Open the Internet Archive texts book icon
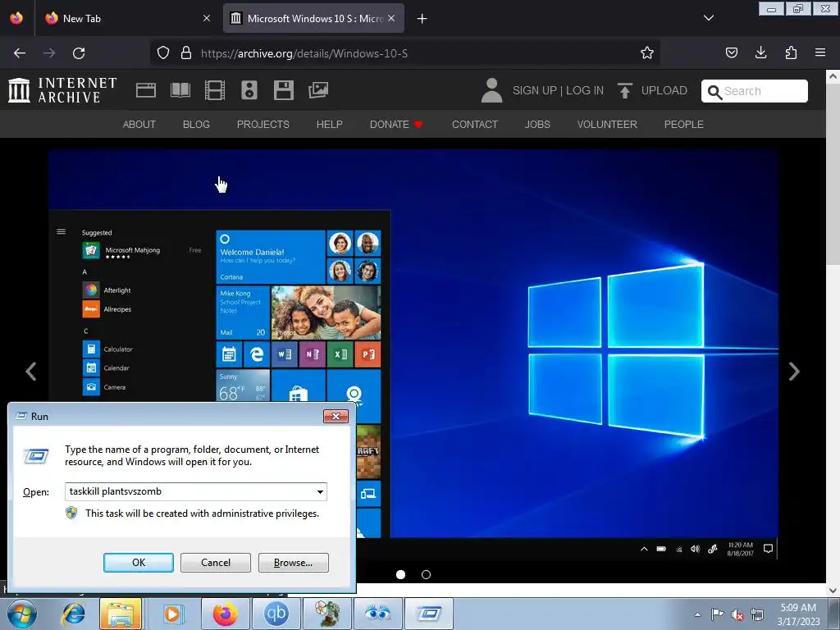The height and width of the screenshot is (630, 840). 180,90
